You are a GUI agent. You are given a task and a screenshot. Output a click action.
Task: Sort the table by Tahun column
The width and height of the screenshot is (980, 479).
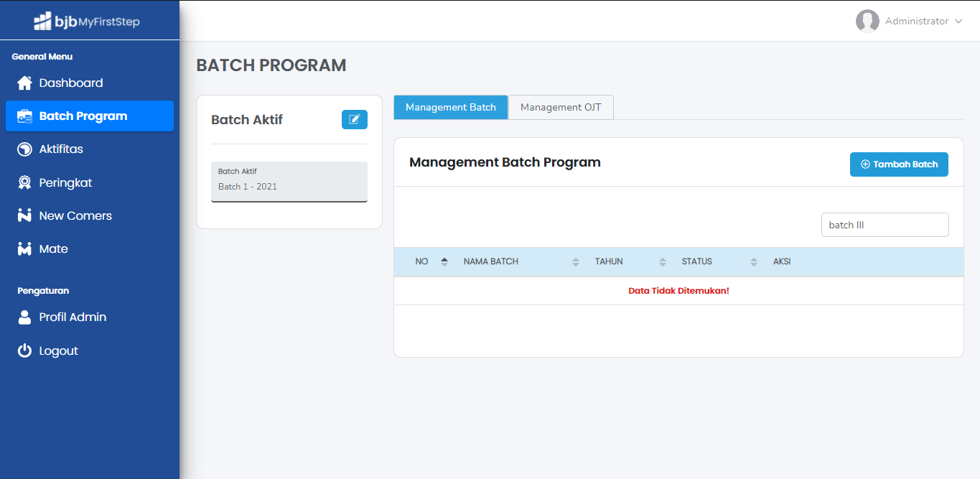pyautogui.click(x=662, y=261)
